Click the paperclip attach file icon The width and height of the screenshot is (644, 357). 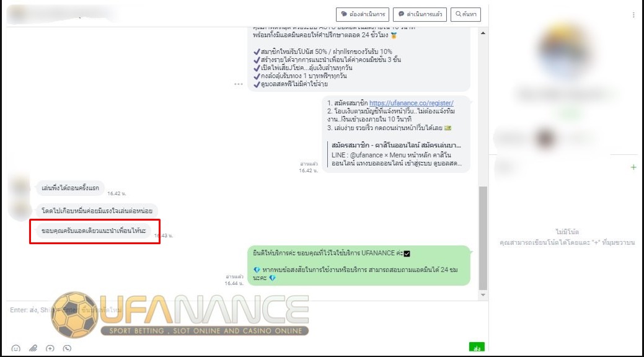(33, 348)
